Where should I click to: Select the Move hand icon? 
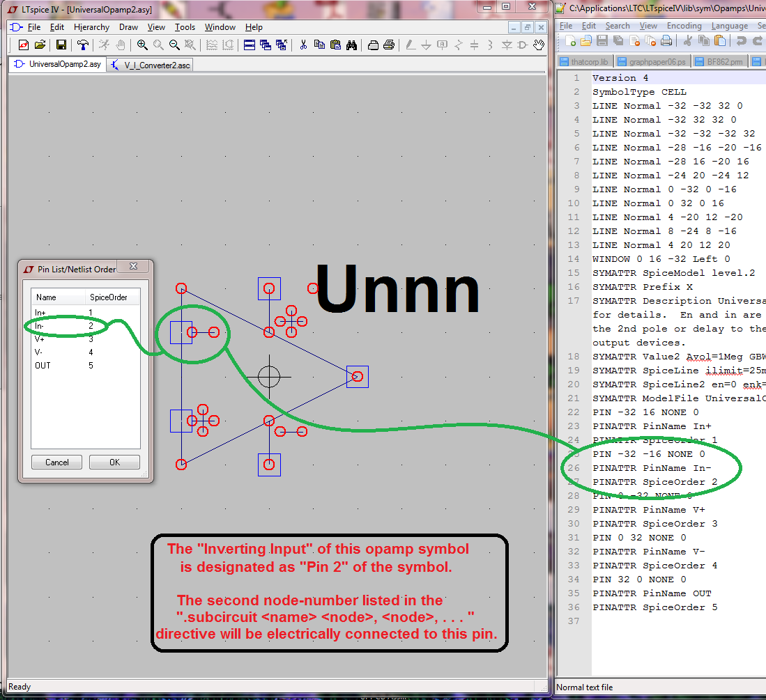point(538,45)
